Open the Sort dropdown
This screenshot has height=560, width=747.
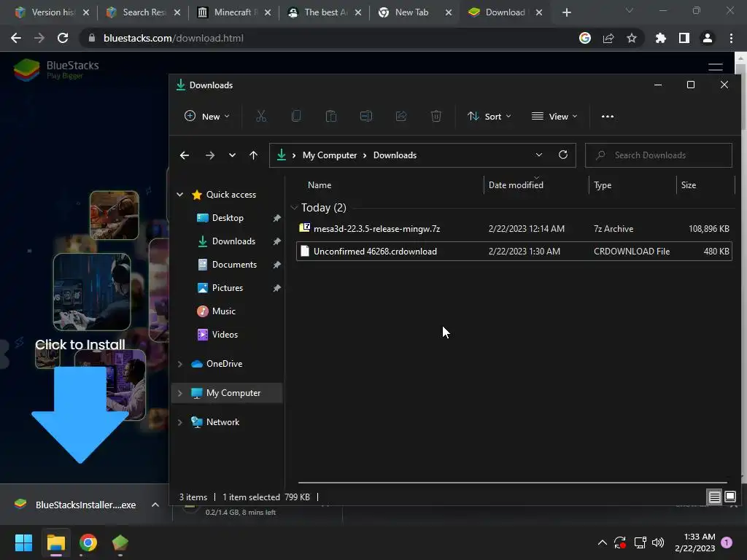(x=489, y=116)
